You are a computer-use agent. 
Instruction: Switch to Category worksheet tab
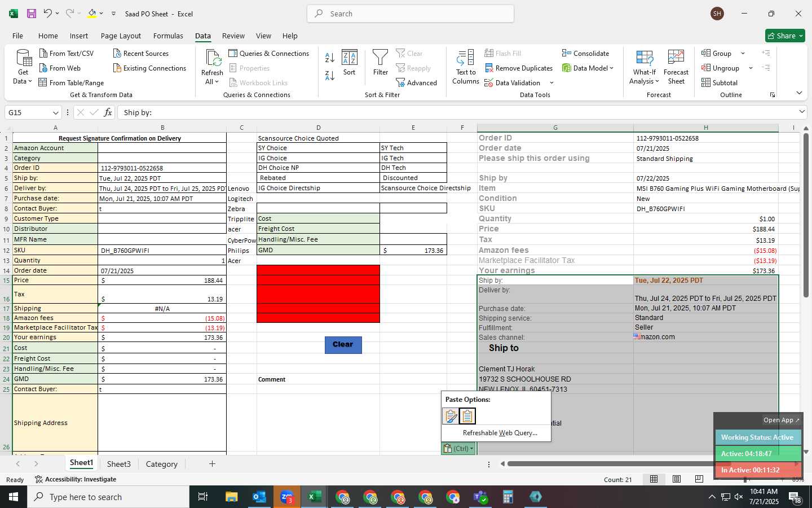[x=161, y=464]
